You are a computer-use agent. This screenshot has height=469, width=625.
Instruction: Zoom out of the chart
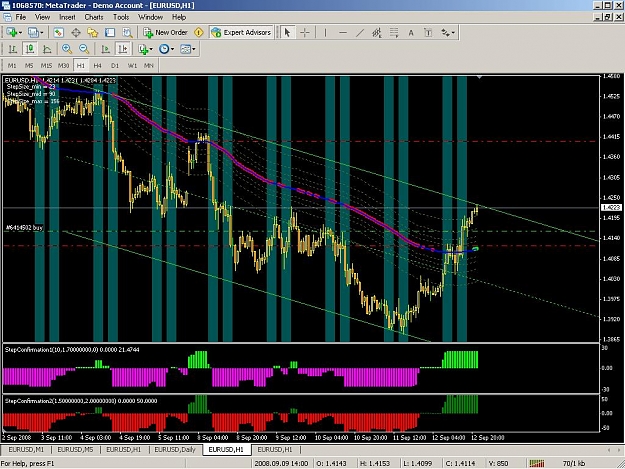pyautogui.click(x=84, y=49)
